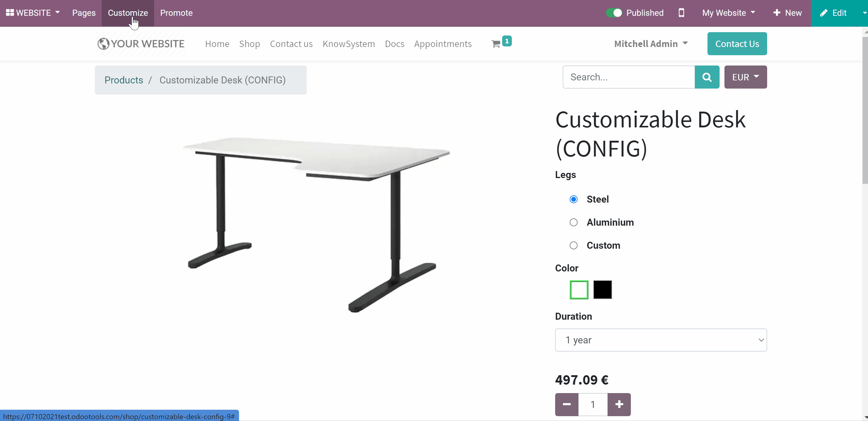Click the Edit pencil button
The width and height of the screenshot is (868, 421).
point(833,13)
